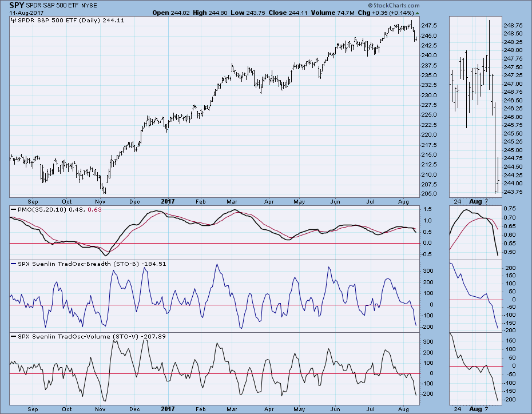Screen dimensions: 532x414
Task: Click the SPY ticker symbol title
Action: click(x=17, y=5)
